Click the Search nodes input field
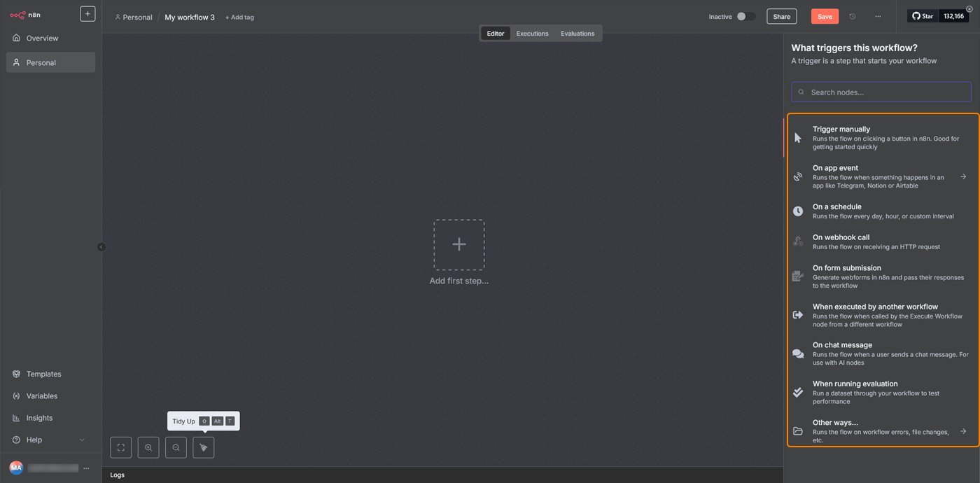This screenshot has height=483, width=980. (x=885, y=92)
